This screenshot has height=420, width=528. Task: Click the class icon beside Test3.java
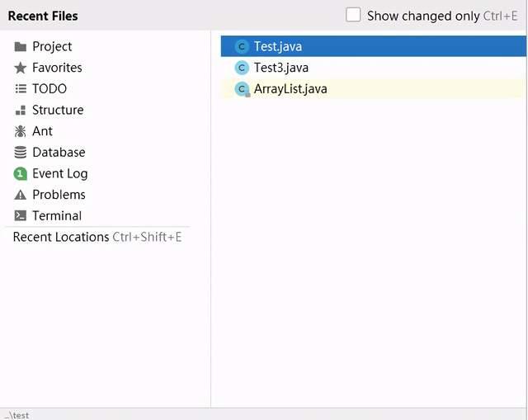pos(242,68)
